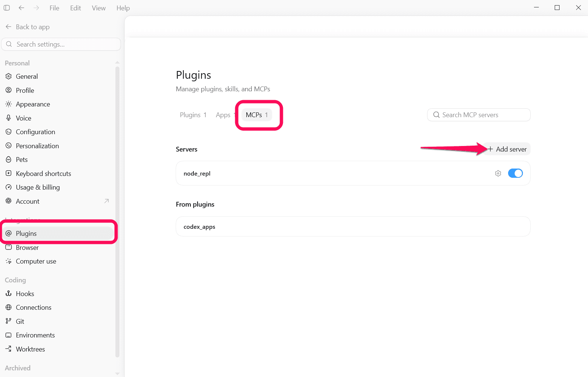Image resolution: width=588 pixels, height=377 pixels.
Task: Select the Keyboard shortcuts icon
Action: click(x=9, y=173)
